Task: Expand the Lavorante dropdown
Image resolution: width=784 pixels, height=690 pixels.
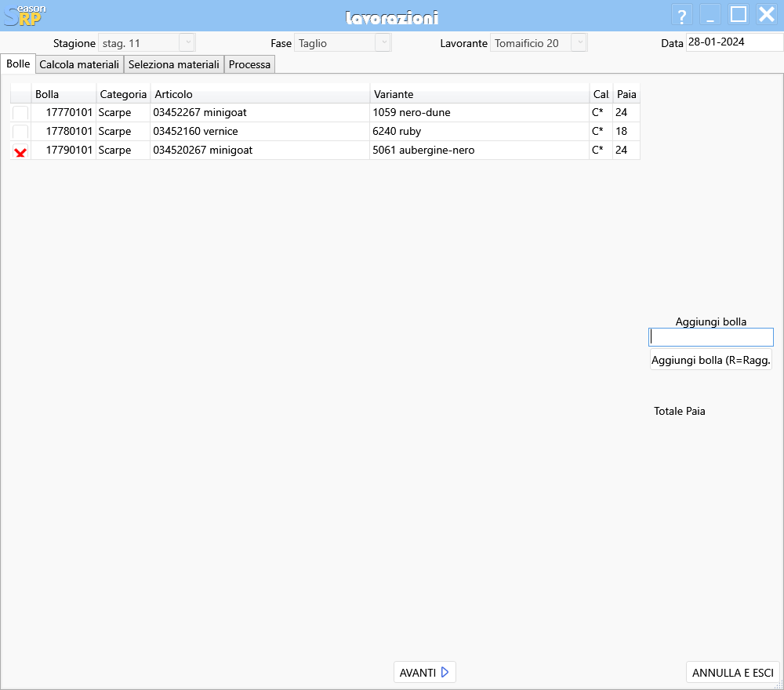Action: point(579,43)
